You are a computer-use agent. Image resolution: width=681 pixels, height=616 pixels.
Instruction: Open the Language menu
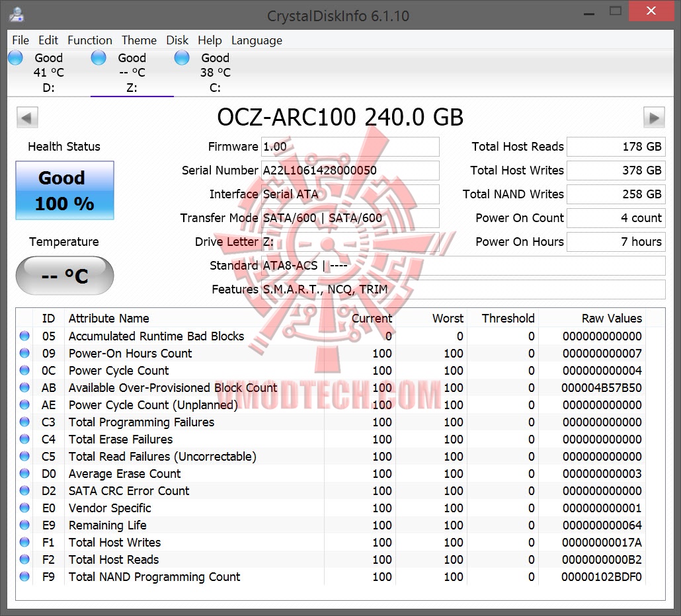pos(257,40)
